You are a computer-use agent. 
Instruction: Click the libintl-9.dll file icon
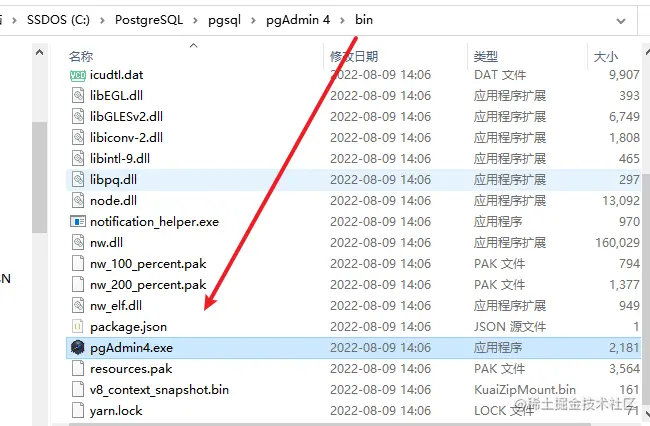point(78,158)
